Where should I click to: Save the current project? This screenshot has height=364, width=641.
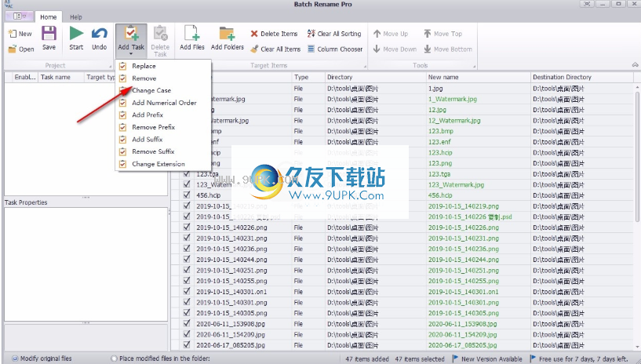click(49, 38)
